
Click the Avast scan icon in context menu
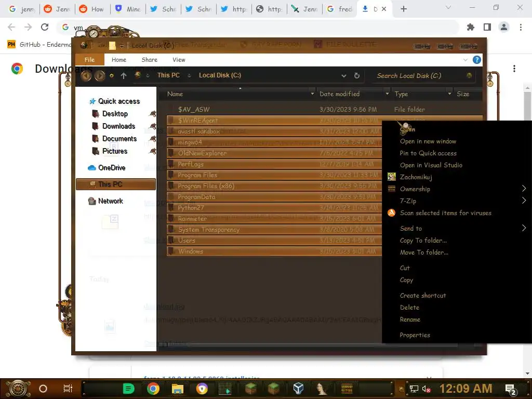pos(392,212)
